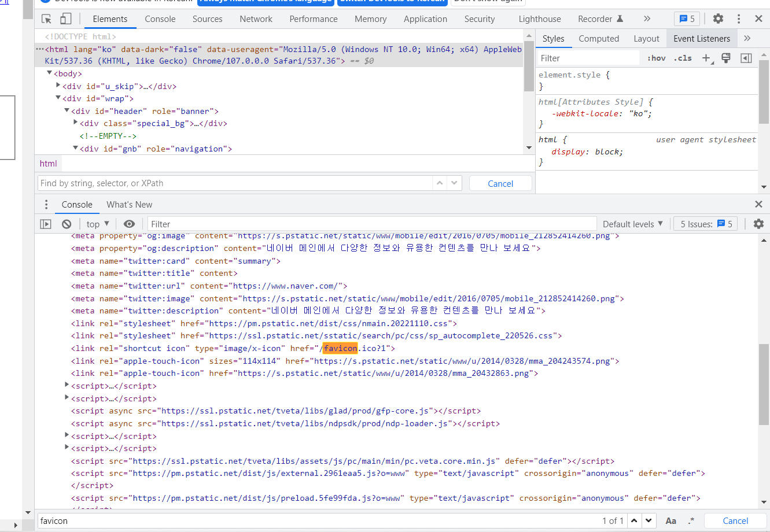The image size is (770, 532).
Task: Open the 5 issues message badge
Action: [687, 19]
